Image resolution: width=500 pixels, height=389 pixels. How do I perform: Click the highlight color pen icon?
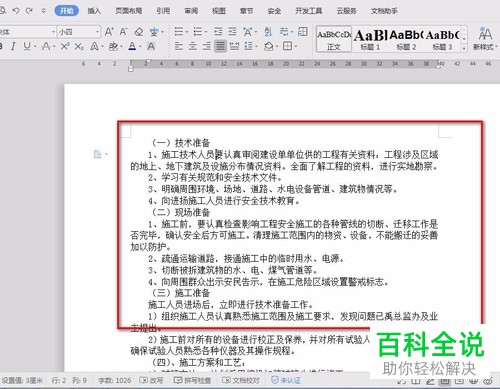[x=113, y=46]
